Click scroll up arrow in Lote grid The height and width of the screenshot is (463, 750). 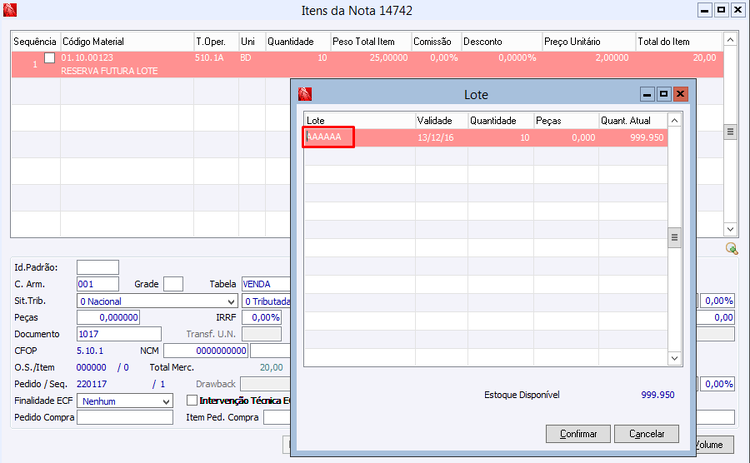(x=674, y=121)
